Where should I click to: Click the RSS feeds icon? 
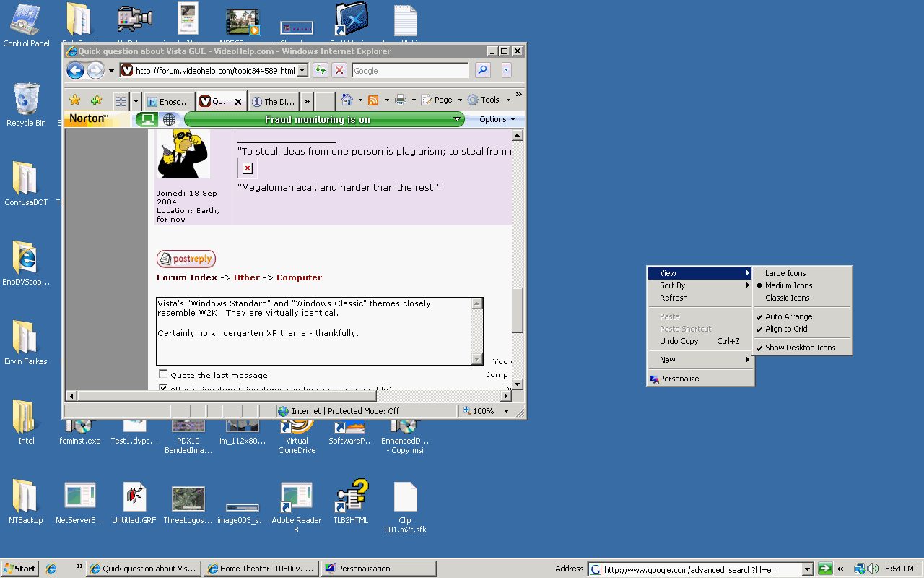pos(373,100)
